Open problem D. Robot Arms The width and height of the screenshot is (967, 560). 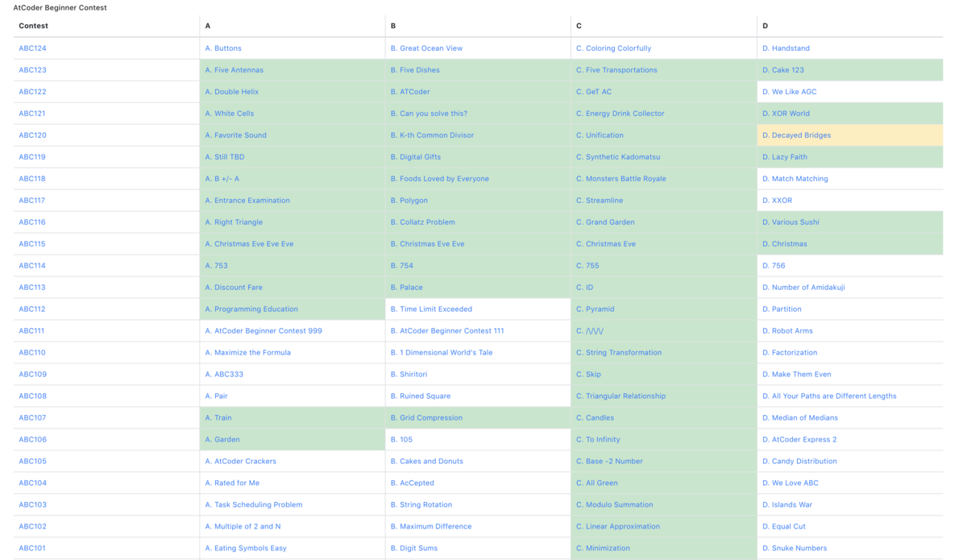point(787,331)
